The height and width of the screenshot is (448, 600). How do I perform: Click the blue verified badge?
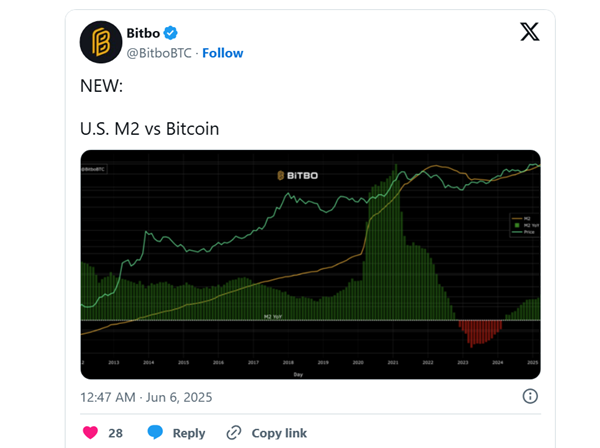click(x=170, y=33)
